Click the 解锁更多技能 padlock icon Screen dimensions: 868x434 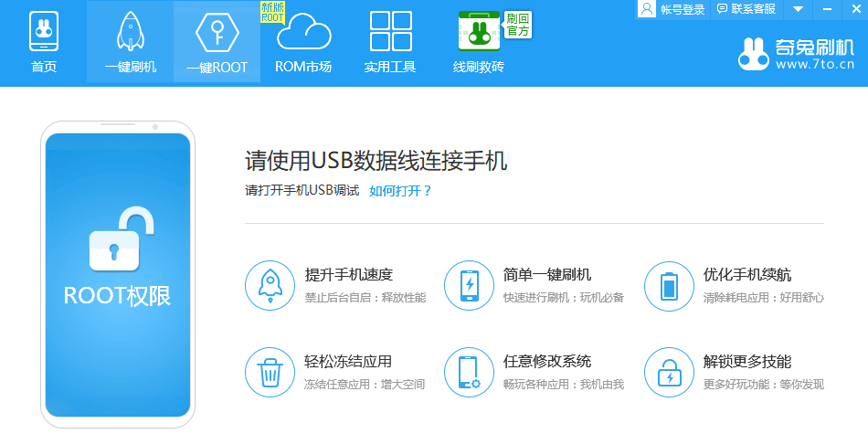point(669,372)
